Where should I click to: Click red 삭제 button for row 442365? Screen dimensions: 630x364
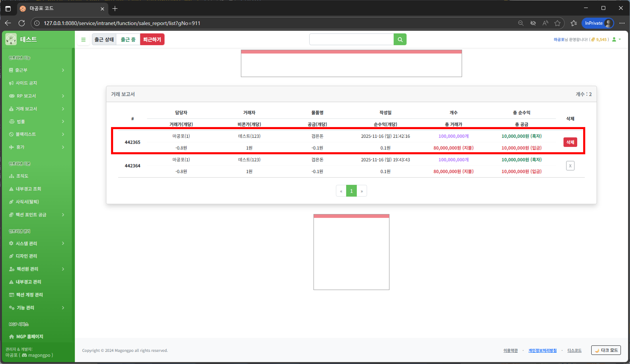(570, 142)
